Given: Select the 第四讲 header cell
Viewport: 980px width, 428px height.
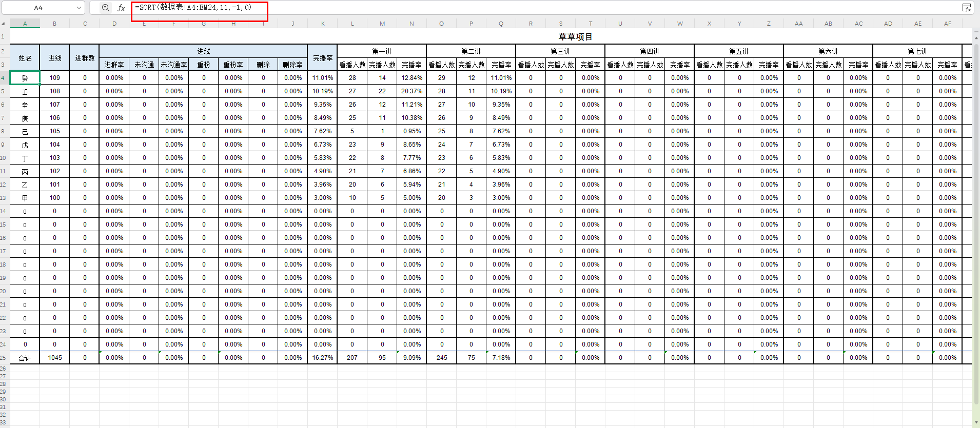Looking at the screenshot, I should pyautogui.click(x=650, y=51).
